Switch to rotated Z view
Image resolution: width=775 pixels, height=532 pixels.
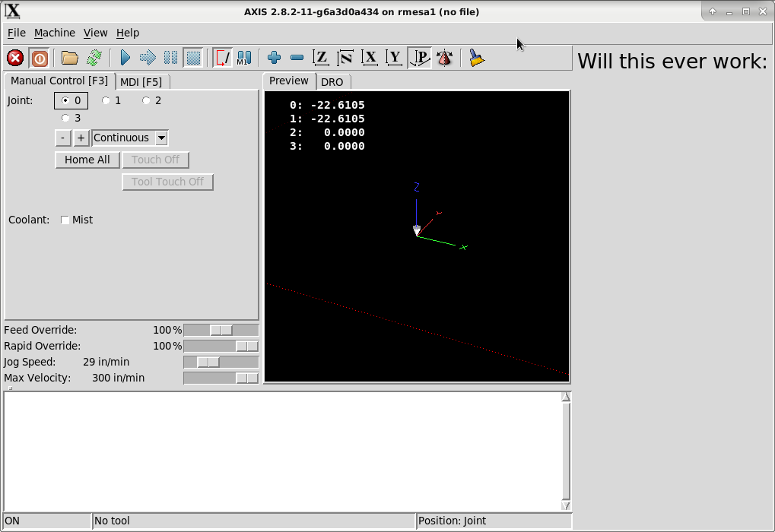[345, 59]
